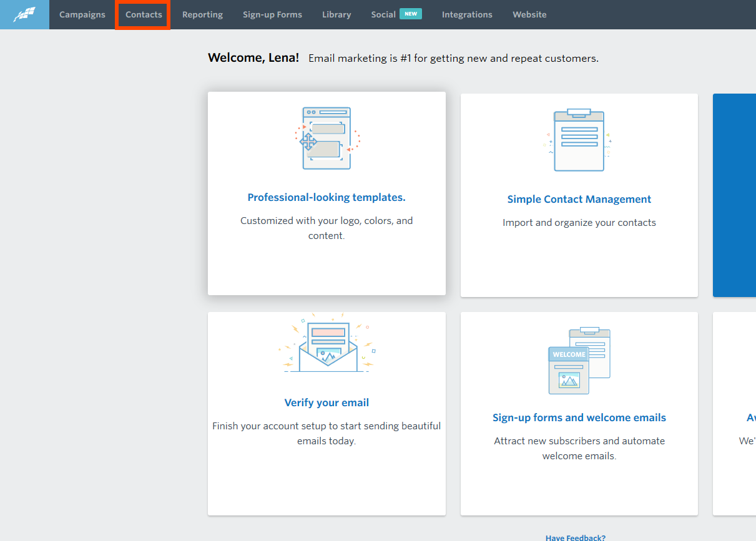Open the Campaigns menu
This screenshot has height=541, width=756.
tap(82, 14)
